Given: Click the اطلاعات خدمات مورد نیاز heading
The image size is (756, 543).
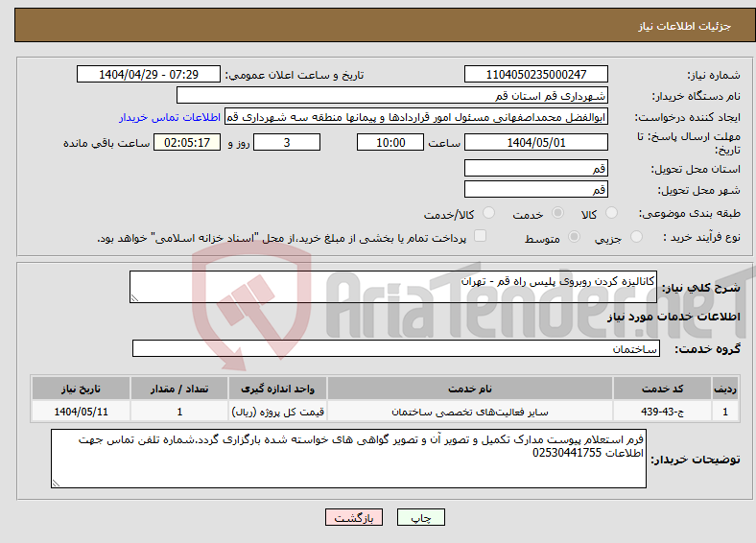Looking at the screenshot, I should click(x=673, y=317).
